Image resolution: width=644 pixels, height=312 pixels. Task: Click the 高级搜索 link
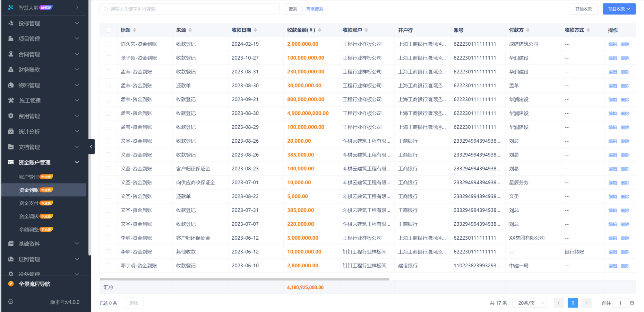(x=314, y=9)
